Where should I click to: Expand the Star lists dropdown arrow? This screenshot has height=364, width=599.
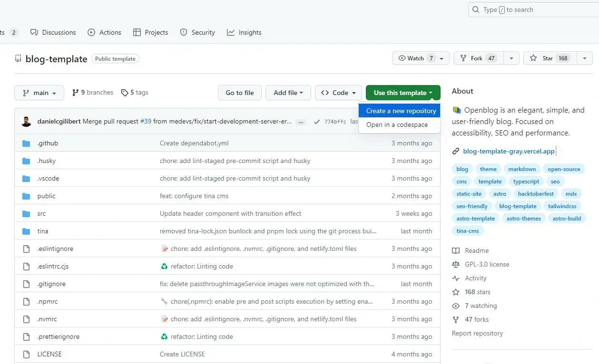click(585, 58)
